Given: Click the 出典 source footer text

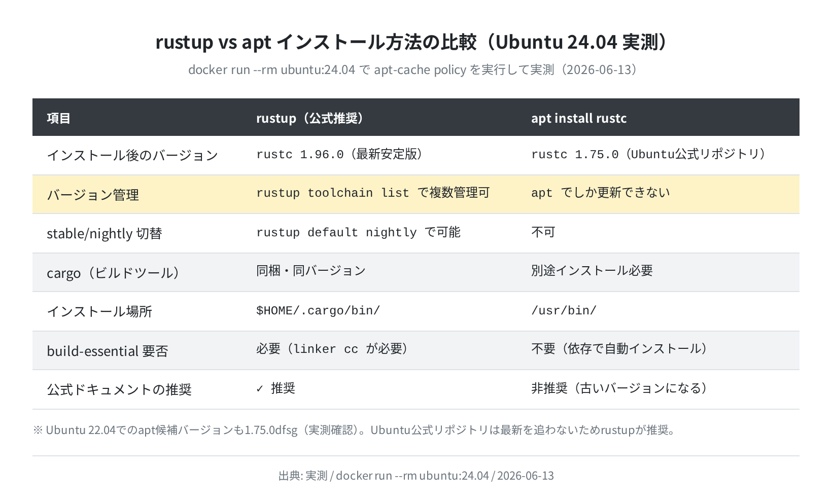Looking at the screenshot, I should 416,476.
